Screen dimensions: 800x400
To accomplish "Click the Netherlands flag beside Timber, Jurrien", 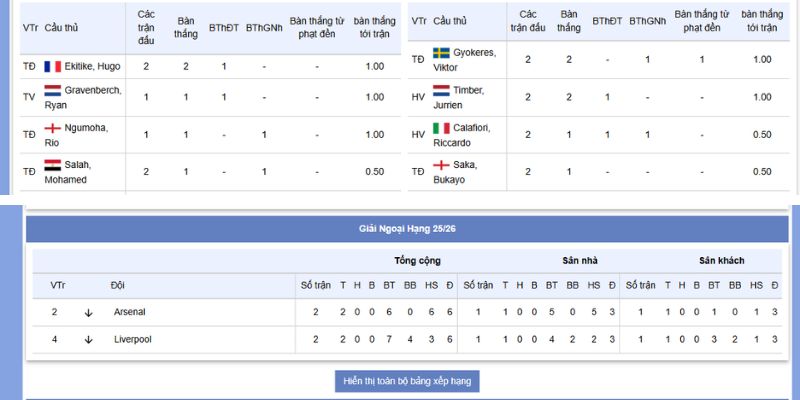I will (x=441, y=91).
